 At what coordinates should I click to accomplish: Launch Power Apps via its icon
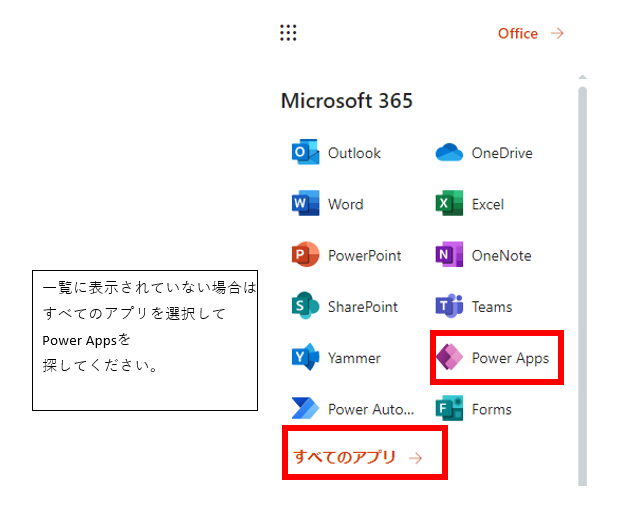(x=449, y=357)
